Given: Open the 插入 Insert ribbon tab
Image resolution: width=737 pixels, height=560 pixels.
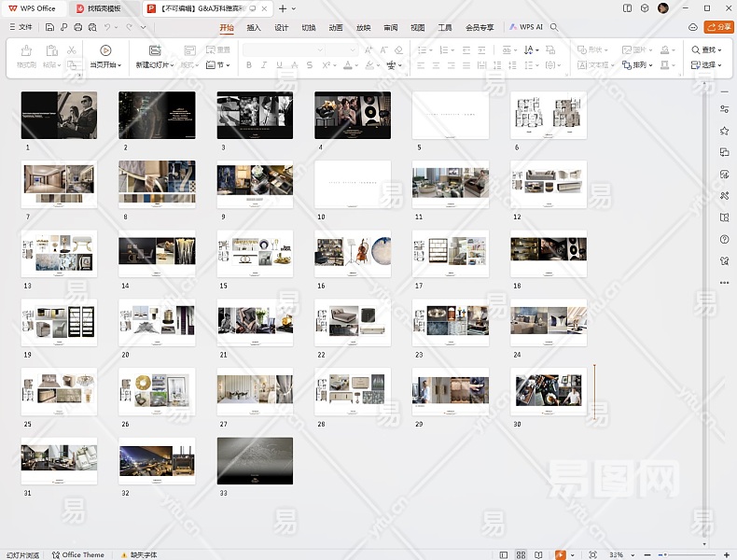Looking at the screenshot, I should point(254,28).
